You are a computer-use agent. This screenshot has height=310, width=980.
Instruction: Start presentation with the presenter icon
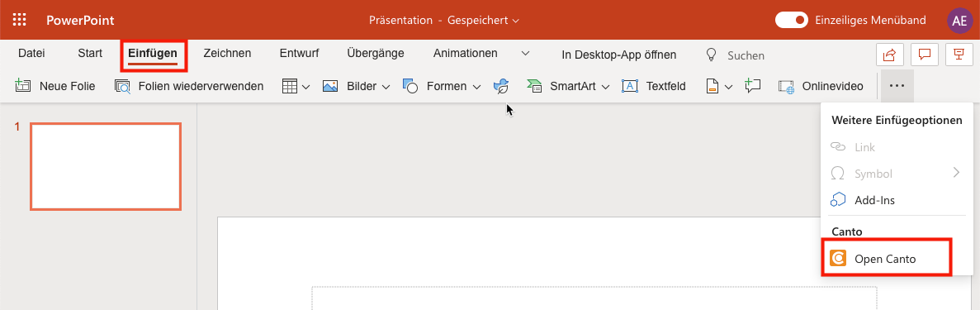[x=959, y=55]
